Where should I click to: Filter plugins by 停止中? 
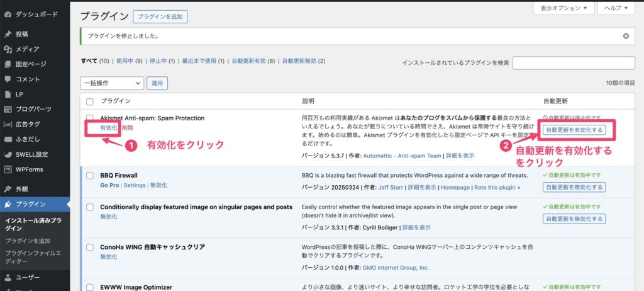(x=158, y=61)
